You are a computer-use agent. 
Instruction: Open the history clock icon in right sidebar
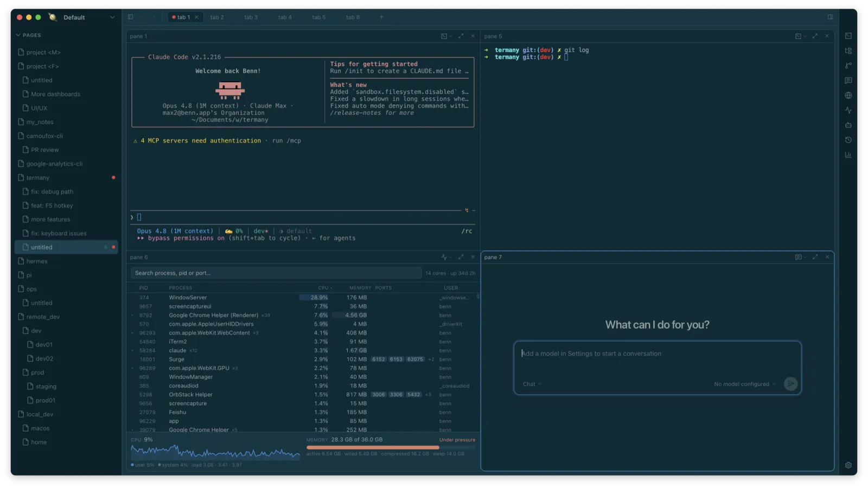[x=848, y=140]
